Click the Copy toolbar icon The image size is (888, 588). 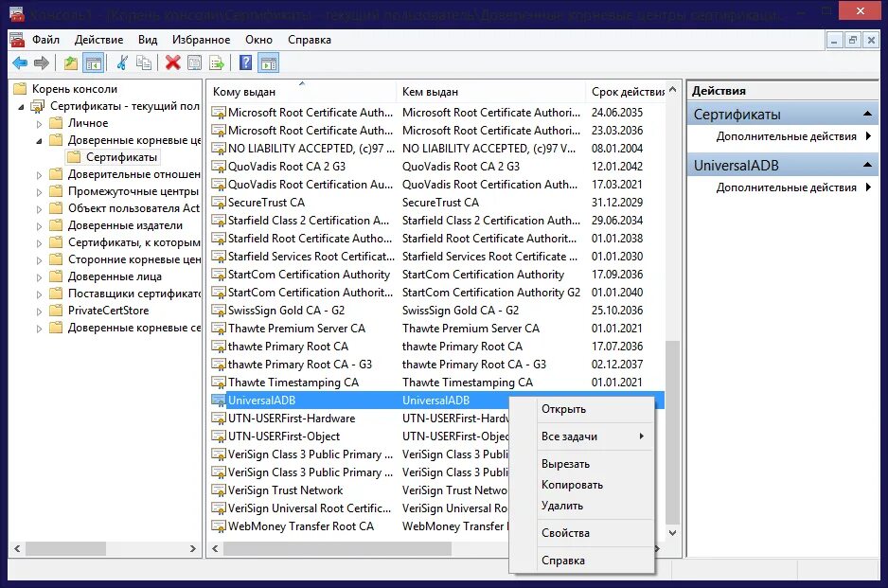coord(144,62)
